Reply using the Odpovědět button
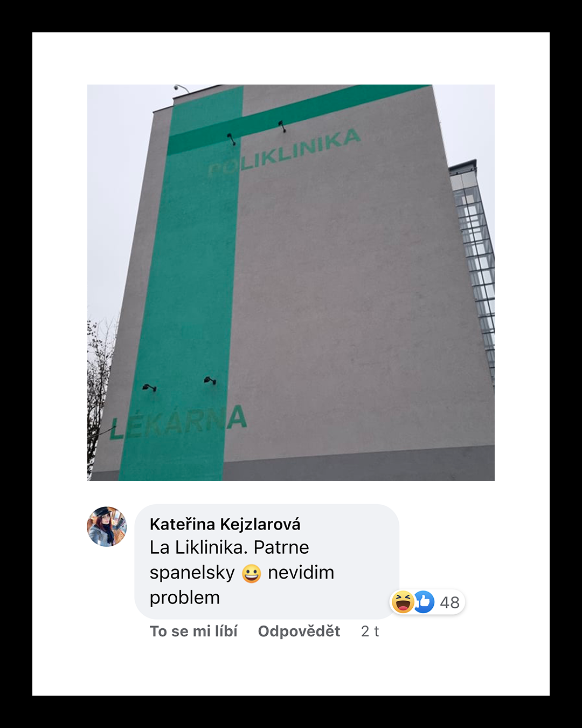This screenshot has height=728, width=582. (x=299, y=631)
